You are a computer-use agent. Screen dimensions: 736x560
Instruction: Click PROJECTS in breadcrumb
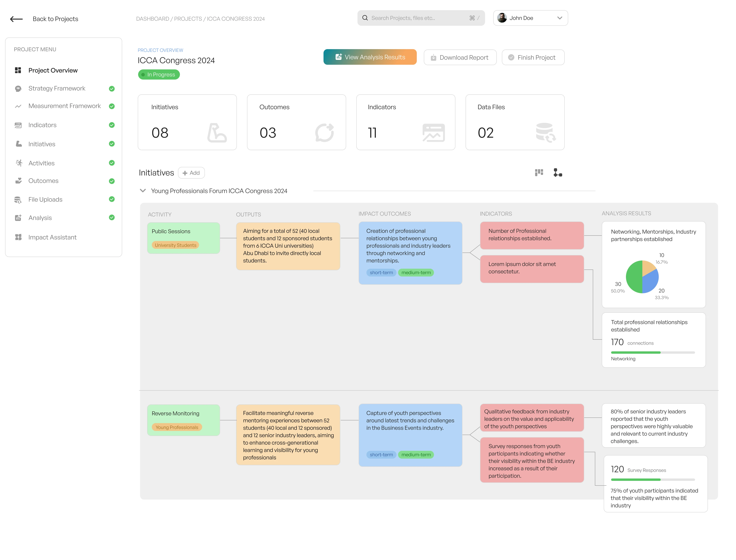point(188,19)
